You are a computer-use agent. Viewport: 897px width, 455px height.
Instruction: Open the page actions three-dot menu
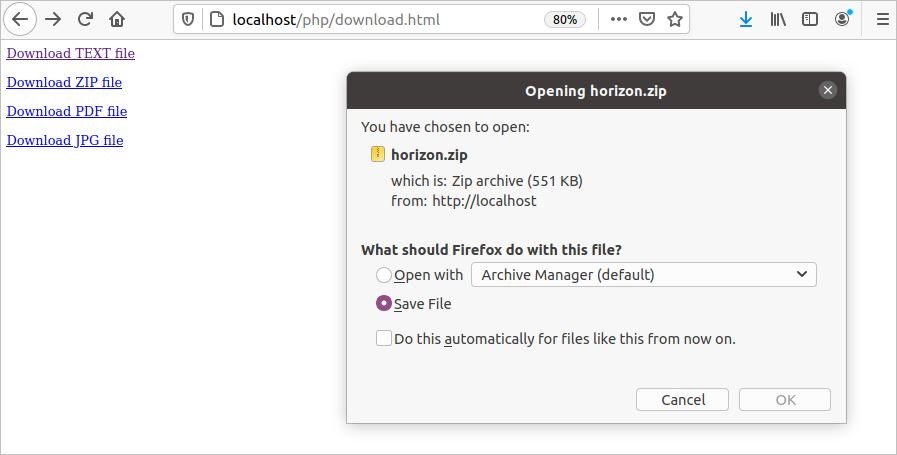[x=619, y=19]
